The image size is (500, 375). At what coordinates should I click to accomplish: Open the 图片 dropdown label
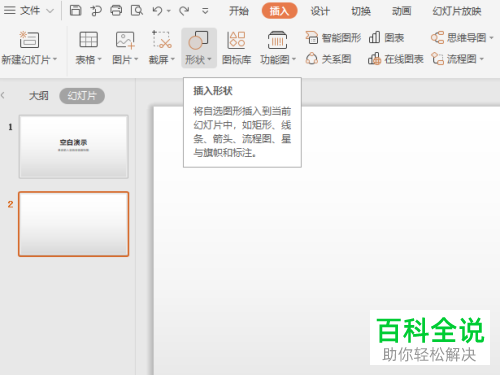pyautogui.click(x=125, y=60)
